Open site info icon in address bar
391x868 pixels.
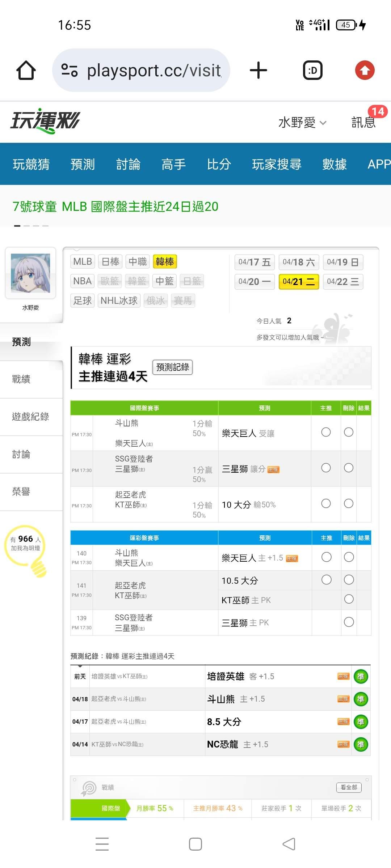pyautogui.click(x=70, y=70)
